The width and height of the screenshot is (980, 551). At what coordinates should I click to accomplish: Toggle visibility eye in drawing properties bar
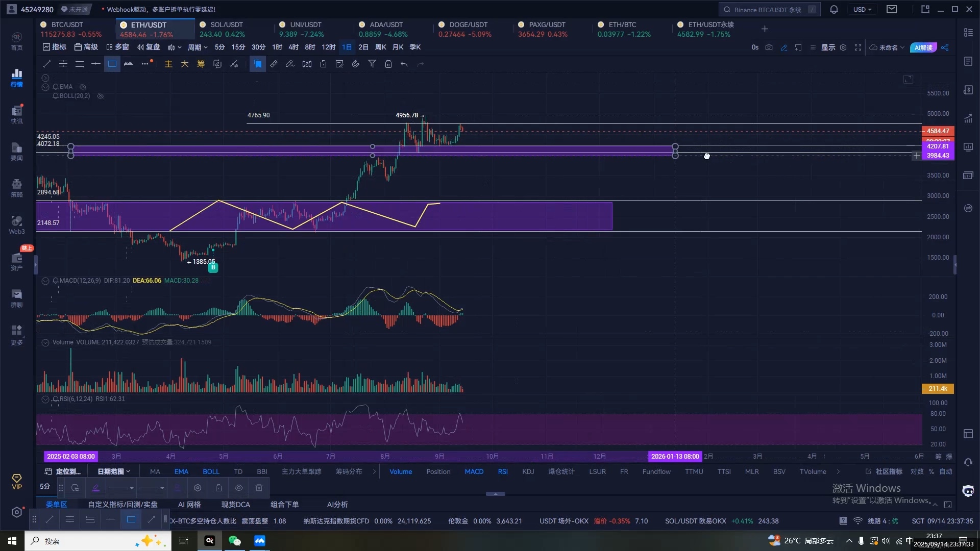tap(239, 488)
